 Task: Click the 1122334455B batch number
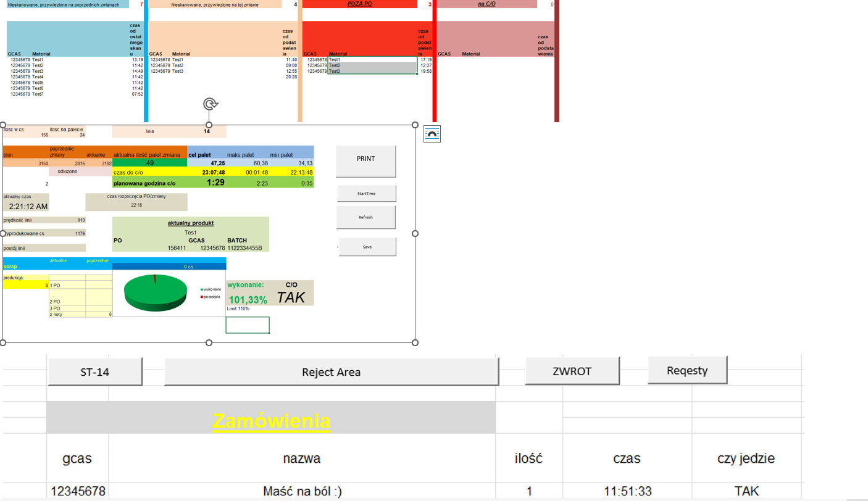(244, 248)
